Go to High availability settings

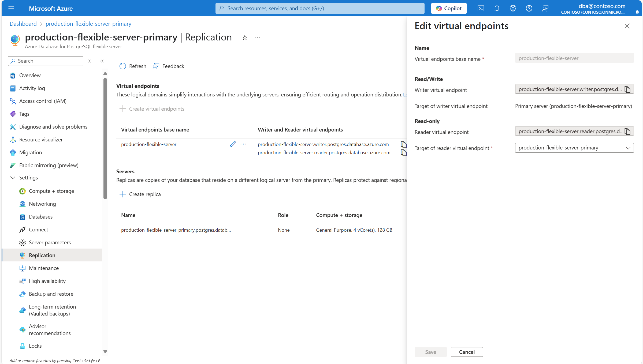[47, 281]
